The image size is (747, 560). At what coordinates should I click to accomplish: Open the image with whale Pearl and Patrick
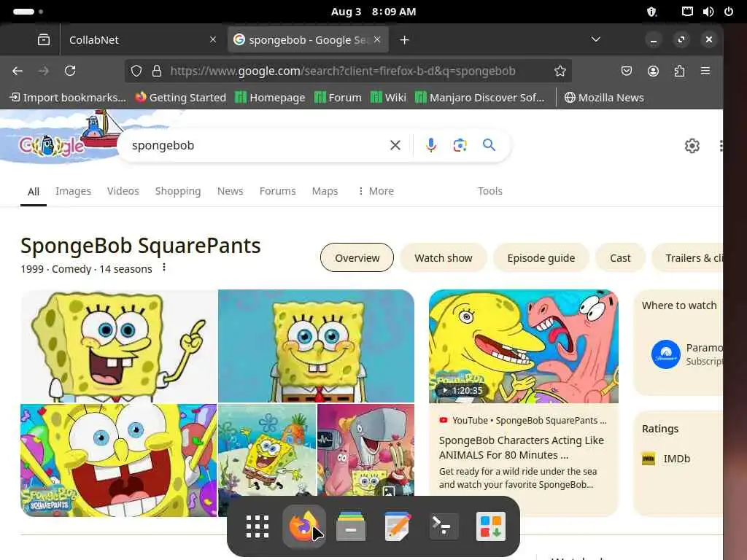point(366,450)
